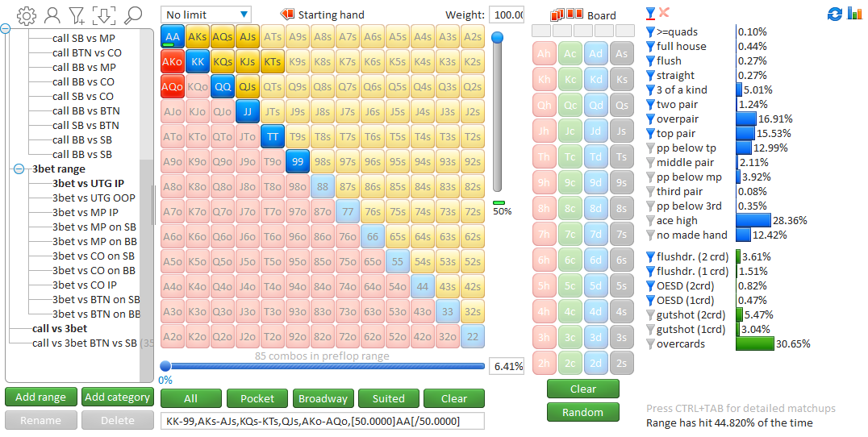This screenshot has height=437, width=868.
Task: Click the red cards icon beside Starting hand
Action: point(287,15)
